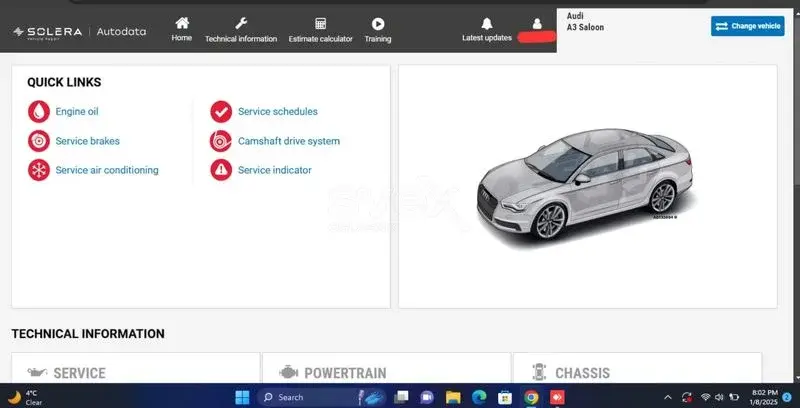This screenshot has height=408, width=800.
Task: Open the Training play icon
Action: tap(378, 24)
